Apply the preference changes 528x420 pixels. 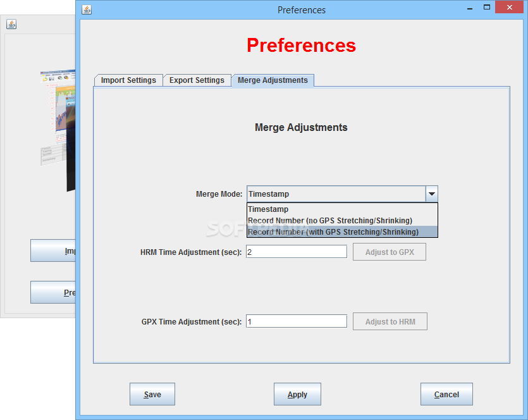point(297,394)
